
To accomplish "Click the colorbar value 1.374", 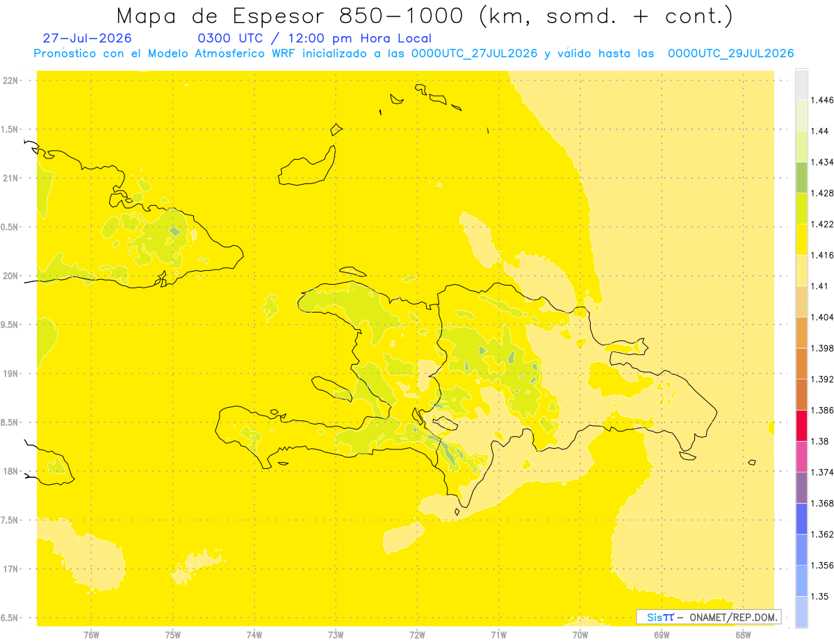I will 822,472.
